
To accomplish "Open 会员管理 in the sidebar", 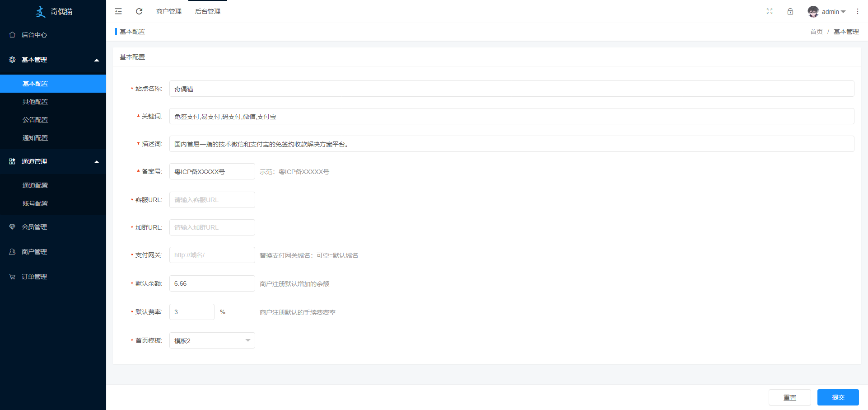I will coord(53,227).
